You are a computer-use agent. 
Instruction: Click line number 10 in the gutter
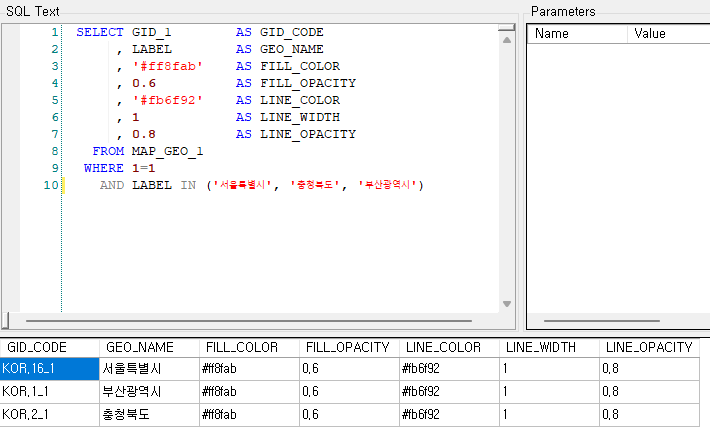pos(51,185)
